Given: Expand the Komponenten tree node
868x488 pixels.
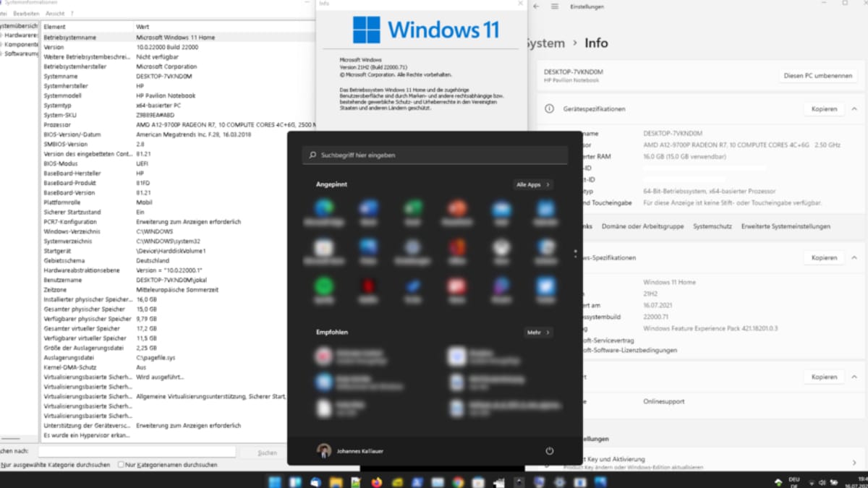Looking at the screenshot, I should pyautogui.click(x=1, y=44).
